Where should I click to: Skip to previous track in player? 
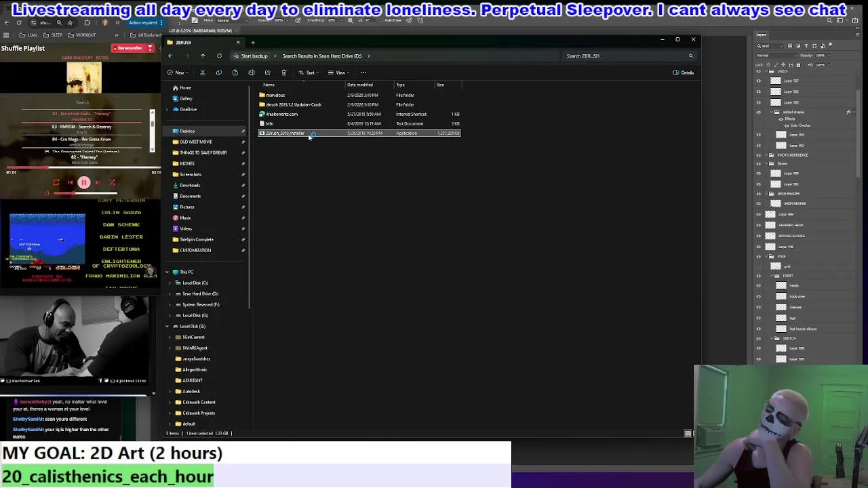tap(70, 182)
